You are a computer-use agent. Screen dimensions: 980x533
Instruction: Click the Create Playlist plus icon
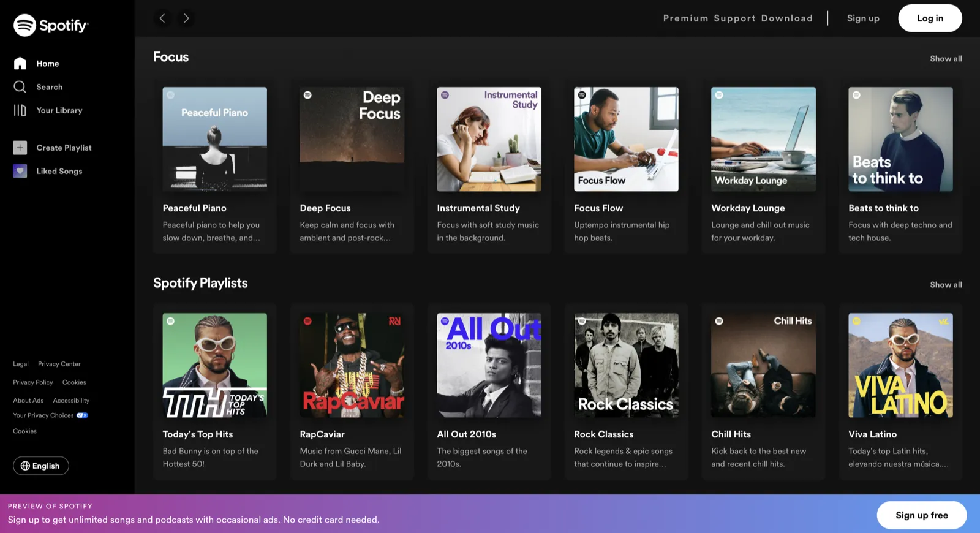click(20, 148)
